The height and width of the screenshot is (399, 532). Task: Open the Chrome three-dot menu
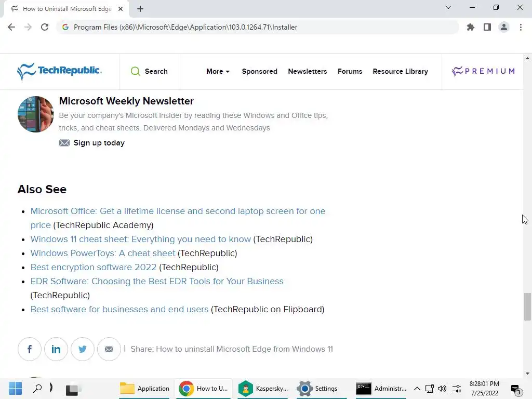tap(521, 27)
